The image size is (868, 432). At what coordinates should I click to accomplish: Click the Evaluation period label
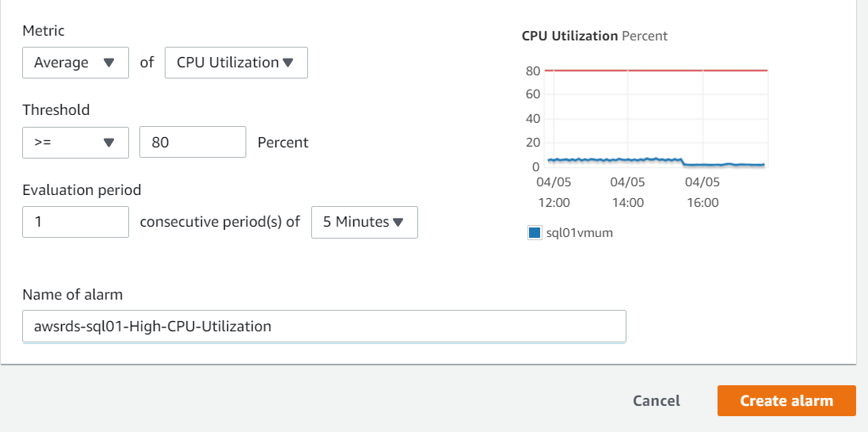(82, 190)
